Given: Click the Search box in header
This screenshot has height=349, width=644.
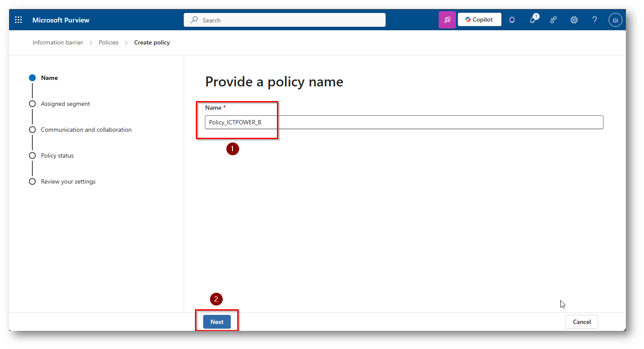Looking at the screenshot, I should (x=285, y=20).
